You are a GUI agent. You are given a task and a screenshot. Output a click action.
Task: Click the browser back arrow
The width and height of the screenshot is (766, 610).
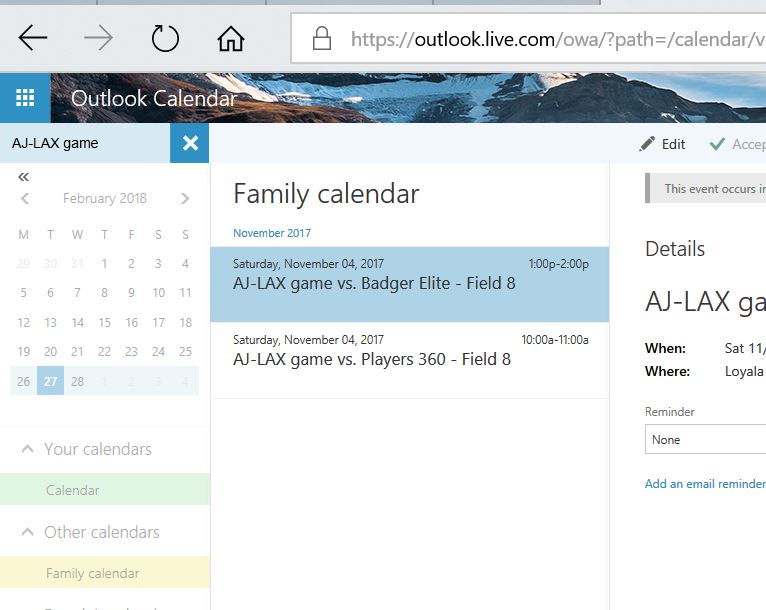click(33, 38)
